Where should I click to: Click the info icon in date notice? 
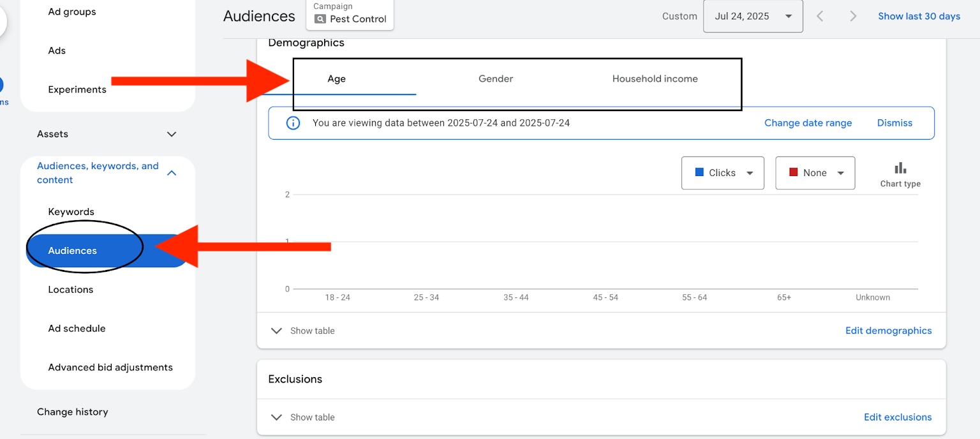click(x=293, y=123)
